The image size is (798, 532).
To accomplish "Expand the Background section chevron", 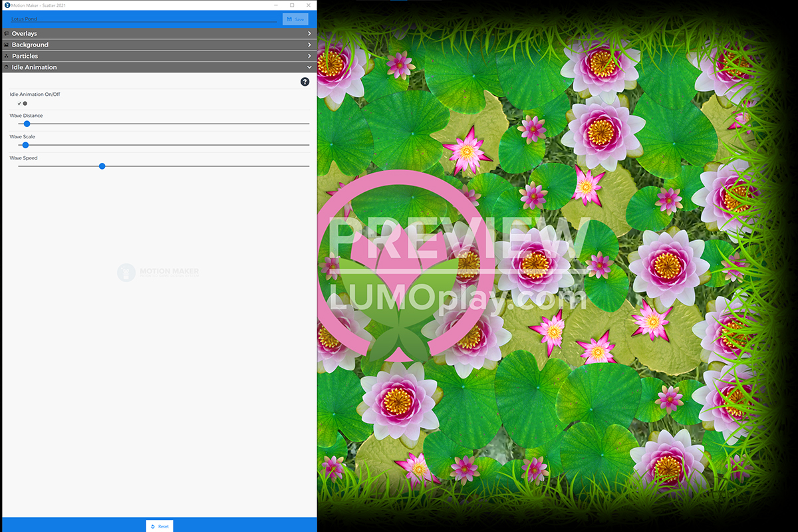I will (x=309, y=45).
